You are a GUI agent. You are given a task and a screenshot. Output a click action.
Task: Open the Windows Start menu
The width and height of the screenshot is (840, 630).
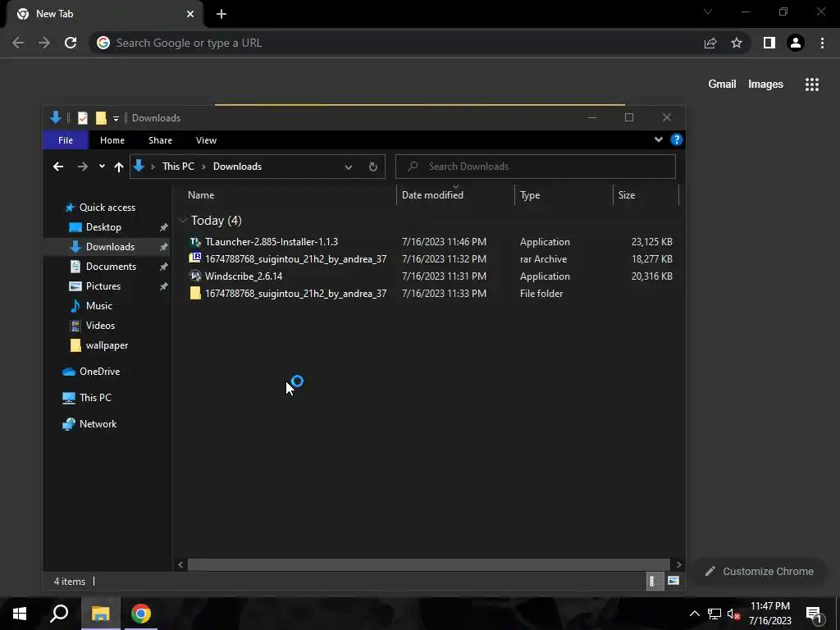tap(20, 614)
